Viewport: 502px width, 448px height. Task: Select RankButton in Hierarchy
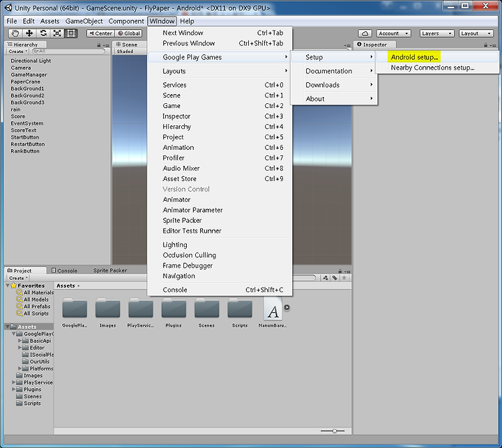25,151
